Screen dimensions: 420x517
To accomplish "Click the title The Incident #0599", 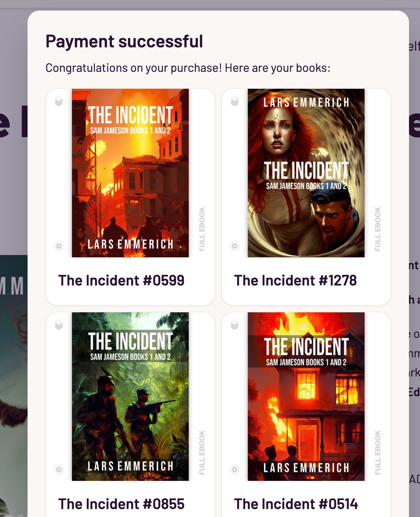I will (x=121, y=280).
